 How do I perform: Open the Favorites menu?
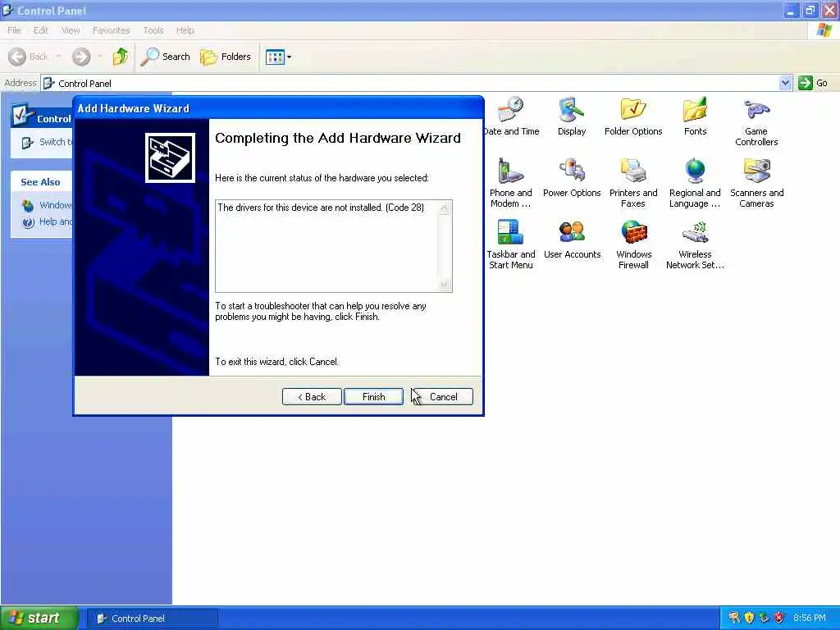pos(111,30)
